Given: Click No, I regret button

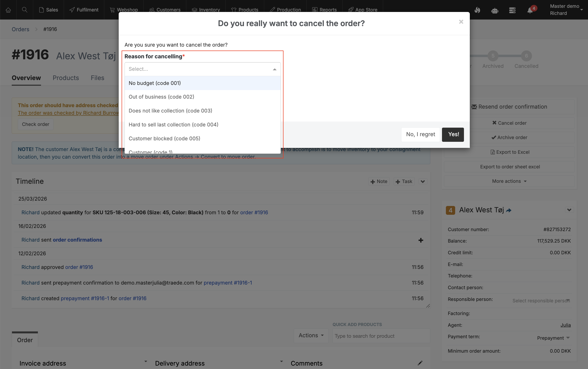Looking at the screenshot, I should coord(420,134).
